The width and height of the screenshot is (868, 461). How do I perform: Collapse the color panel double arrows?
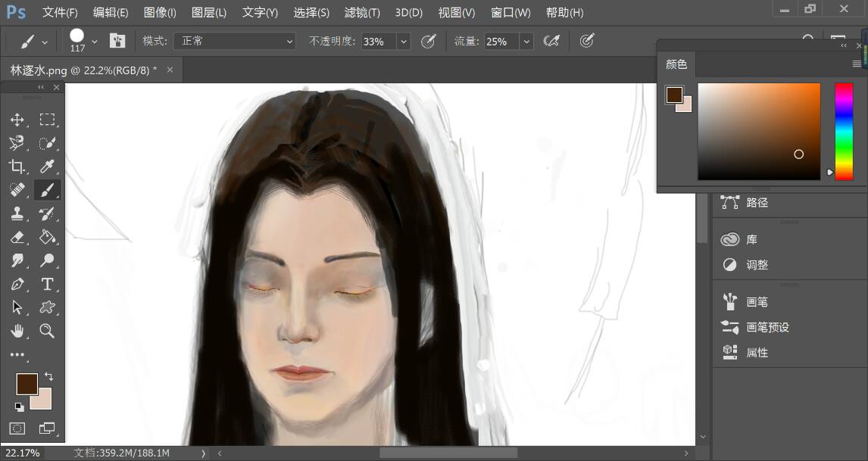[844, 46]
